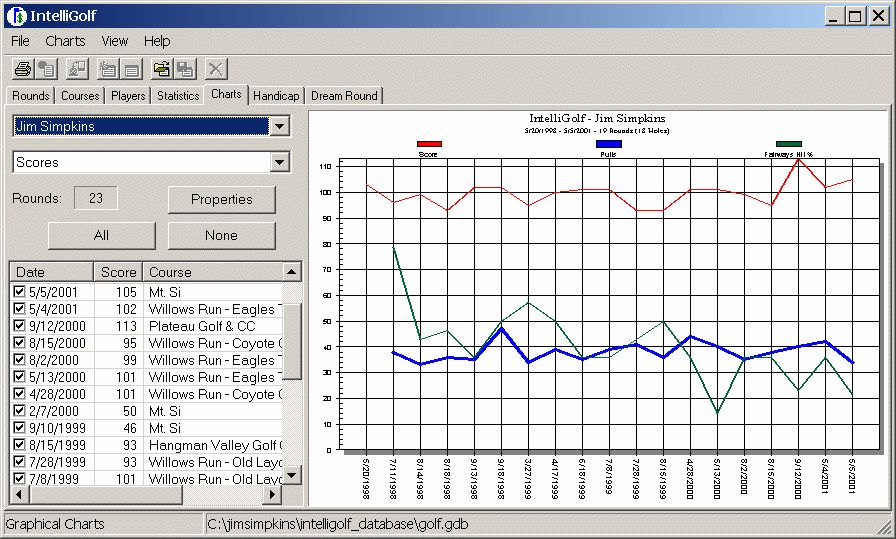Click the 8/15/1999 date in rounds list
The width and height of the screenshot is (896, 539).
tap(57, 445)
